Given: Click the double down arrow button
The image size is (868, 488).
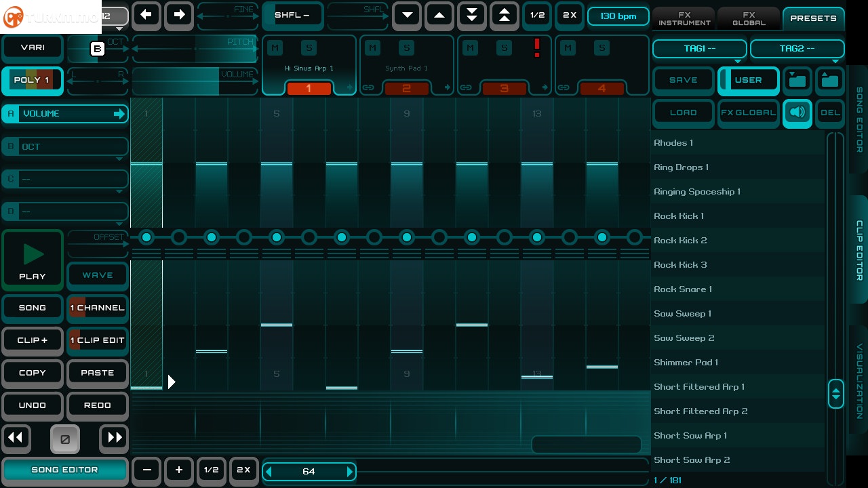Looking at the screenshot, I should [x=472, y=15].
